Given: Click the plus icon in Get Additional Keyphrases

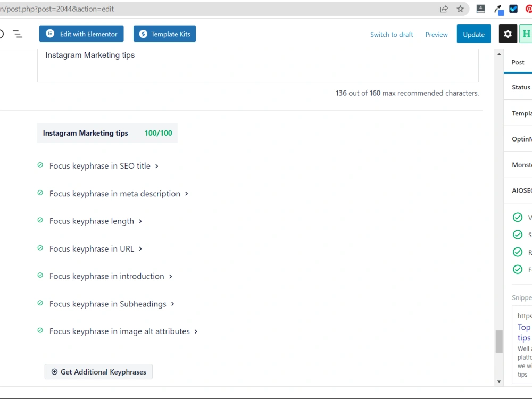Looking at the screenshot, I should tap(54, 371).
